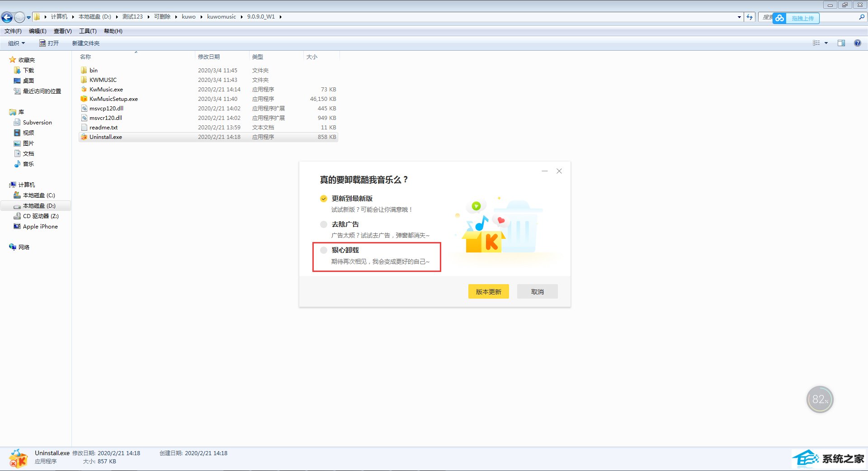Select the Uninstall.exe file icon
This screenshot has height=471, width=868.
(84, 137)
